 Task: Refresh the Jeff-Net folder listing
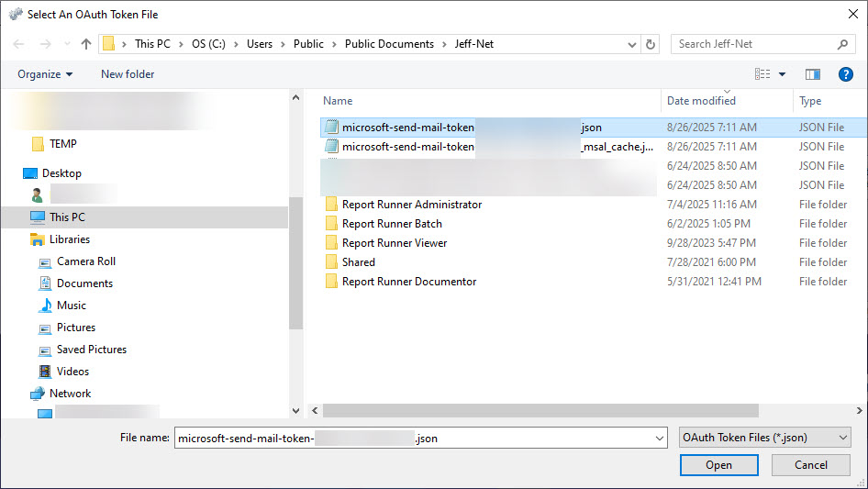click(x=651, y=44)
